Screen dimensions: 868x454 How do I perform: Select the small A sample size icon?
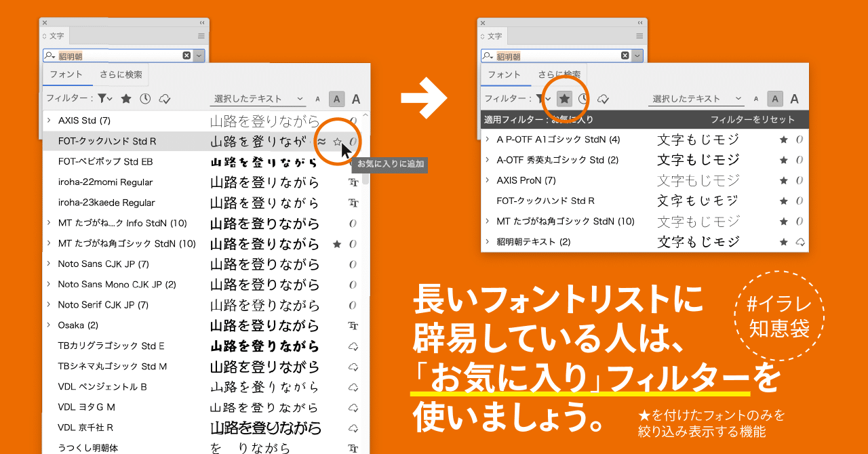(x=317, y=98)
